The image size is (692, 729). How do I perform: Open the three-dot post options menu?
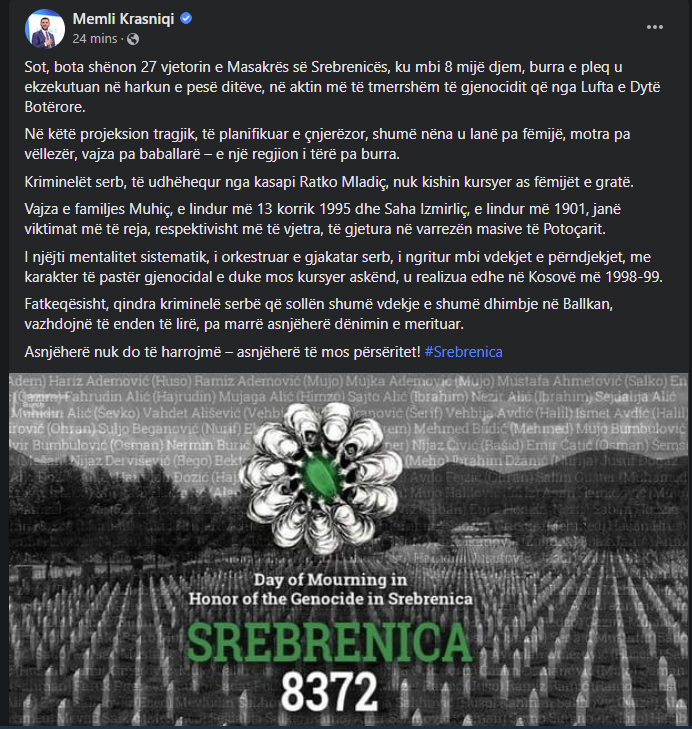point(654,27)
